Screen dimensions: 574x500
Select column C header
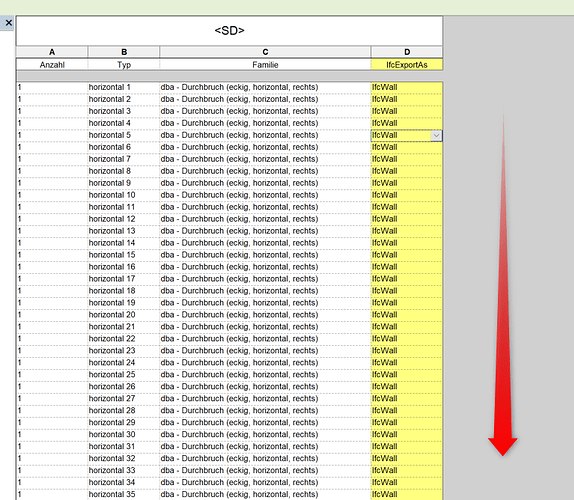(x=265, y=52)
